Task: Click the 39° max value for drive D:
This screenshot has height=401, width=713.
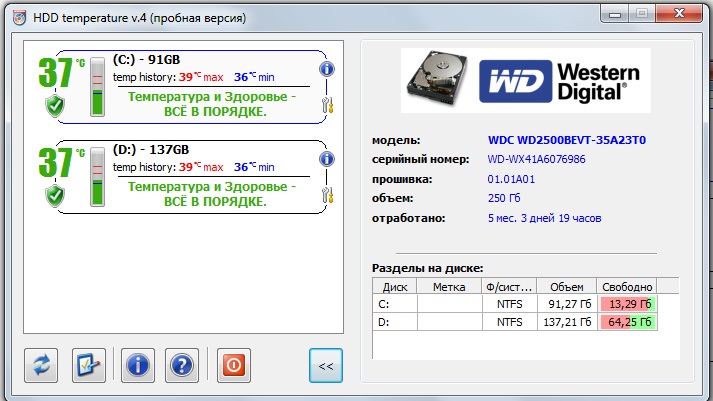Action: click(201, 167)
